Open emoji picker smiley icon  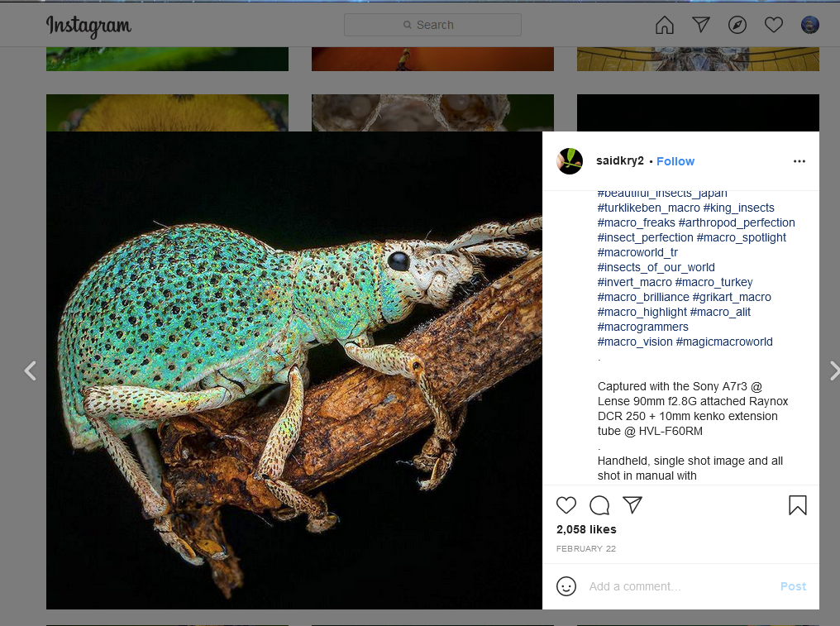coord(566,586)
